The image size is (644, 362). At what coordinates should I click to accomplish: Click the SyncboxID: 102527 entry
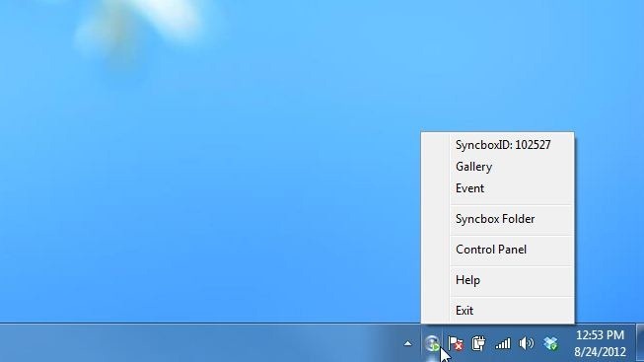[497, 145]
